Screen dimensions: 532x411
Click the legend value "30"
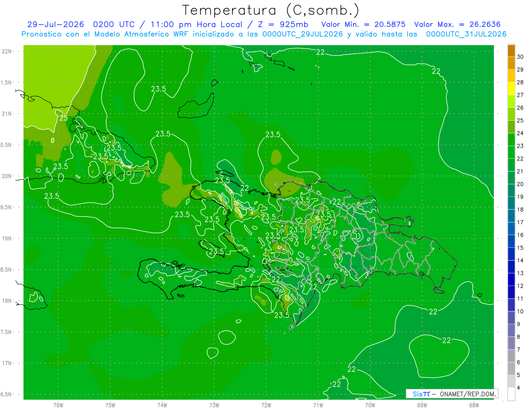pos(520,57)
